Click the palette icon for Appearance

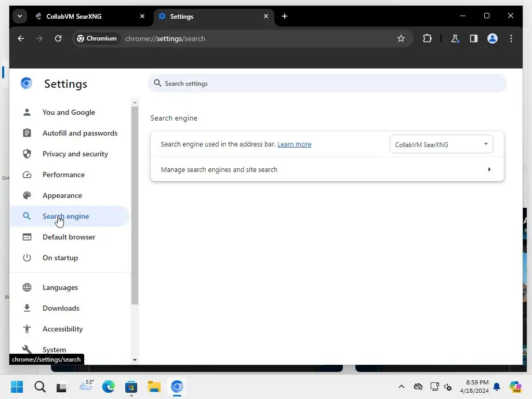point(27,195)
